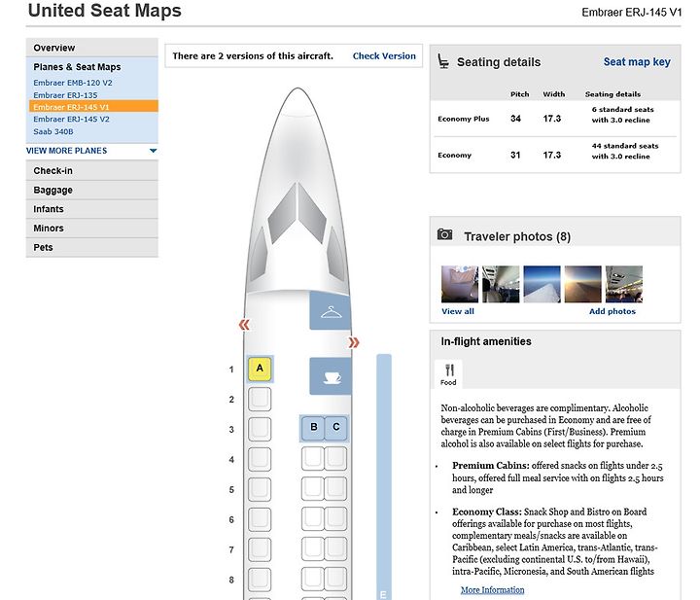The width and height of the screenshot is (700, 600).
Task: Click the left exit door arrow marker
Action: (x=244, y=325)
